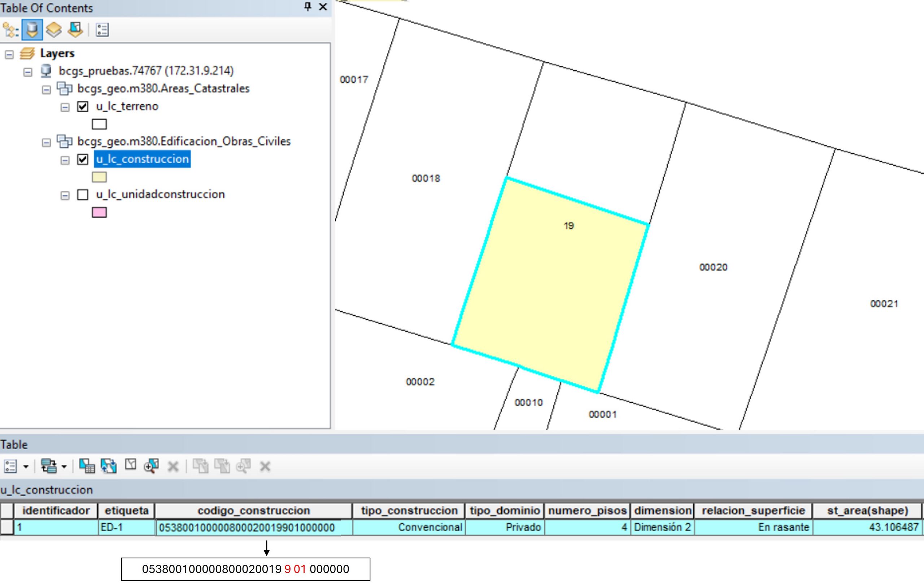Select List By Selection icon

point(75,30)
